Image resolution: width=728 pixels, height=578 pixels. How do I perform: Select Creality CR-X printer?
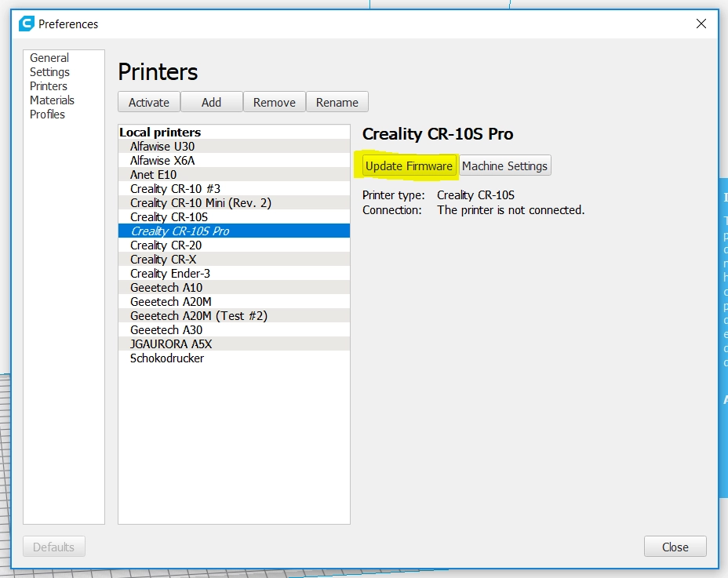pyautogui.click(x=234, y=259)
